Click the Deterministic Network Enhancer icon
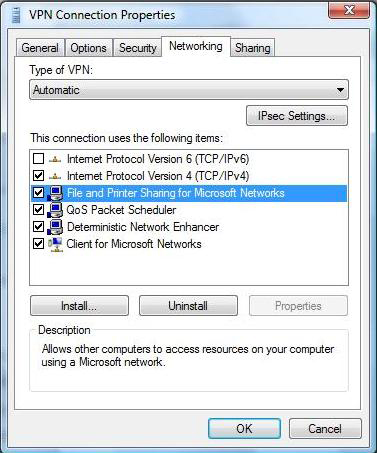Image resolution: width=377 pixels, height=453 pixels. [55, 227]
